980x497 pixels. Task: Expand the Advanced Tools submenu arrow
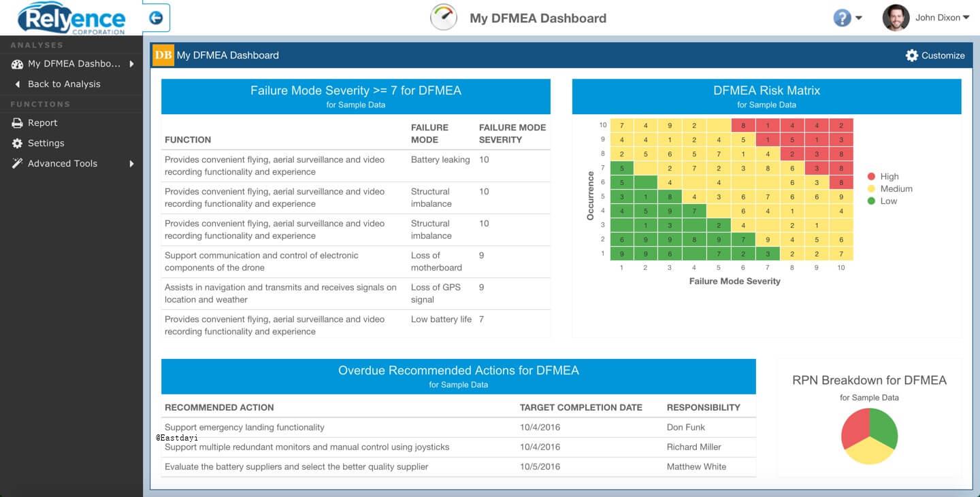tap(131, 164)
